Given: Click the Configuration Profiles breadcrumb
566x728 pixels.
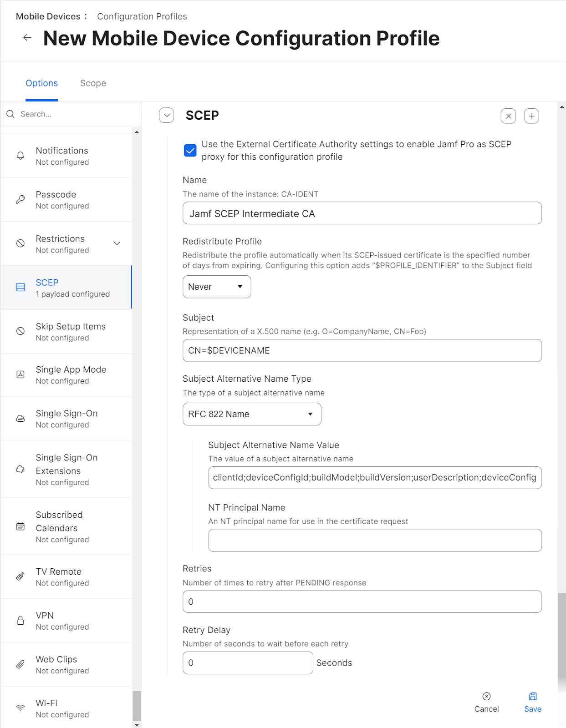Looking at the screenshot, I should [x=142, y=16].
